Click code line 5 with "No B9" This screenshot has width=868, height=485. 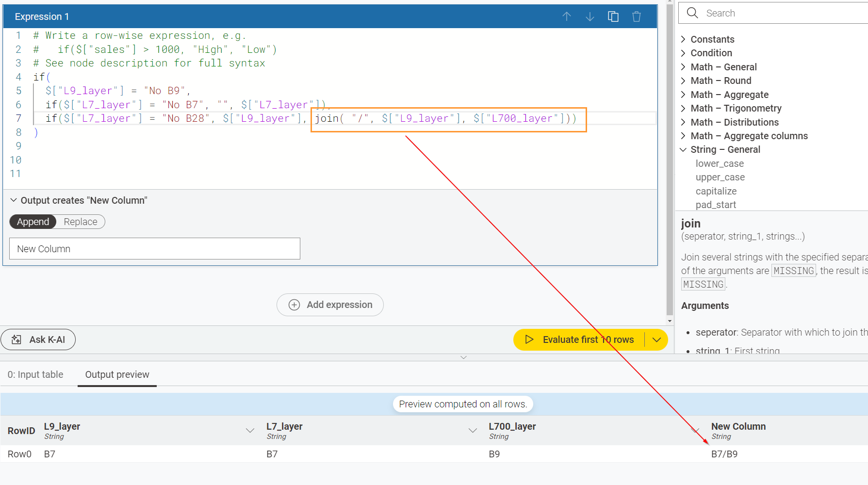click(117, 91)
